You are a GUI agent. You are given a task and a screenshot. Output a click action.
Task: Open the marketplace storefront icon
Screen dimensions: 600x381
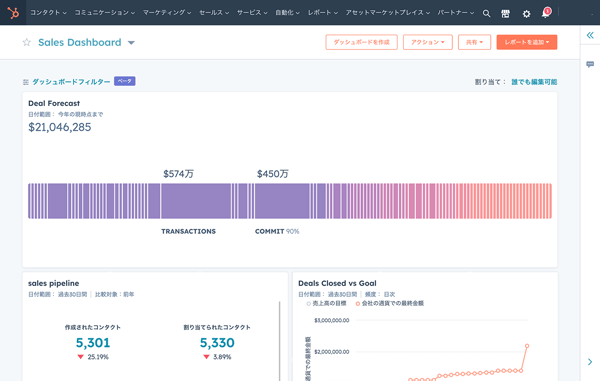coord(505,13)
